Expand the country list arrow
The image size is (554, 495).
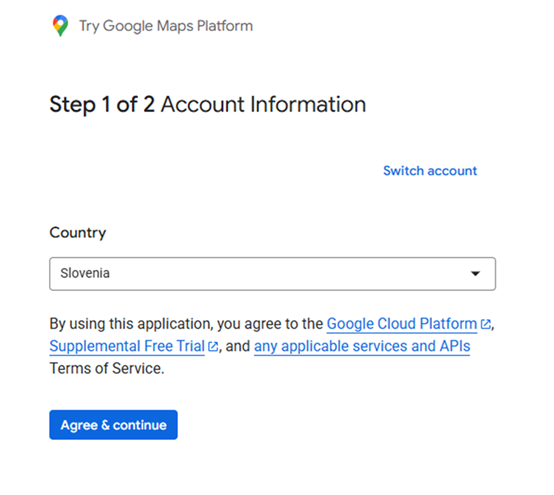[475, 273]
